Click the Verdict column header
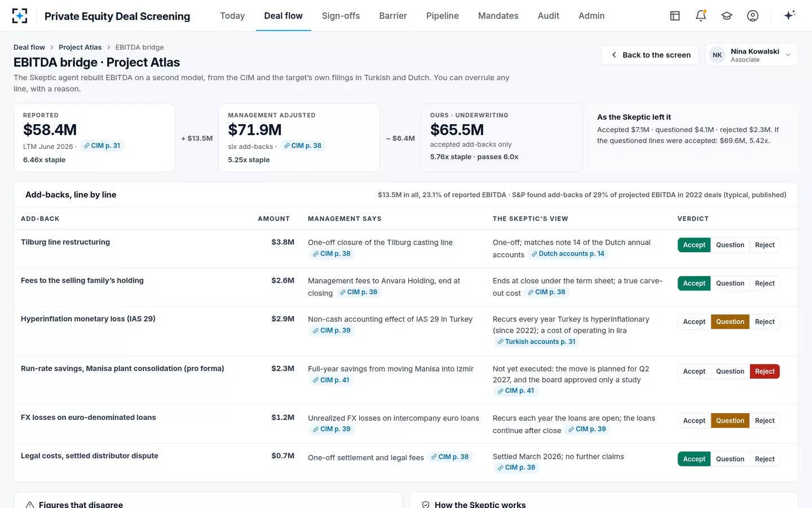This screenshot has height=508, width=812. point(693,219)
